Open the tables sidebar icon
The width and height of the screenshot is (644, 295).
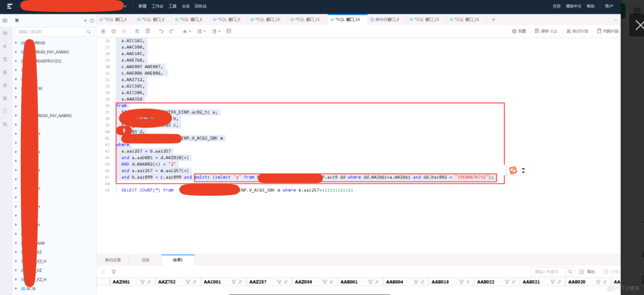(5, 20)
